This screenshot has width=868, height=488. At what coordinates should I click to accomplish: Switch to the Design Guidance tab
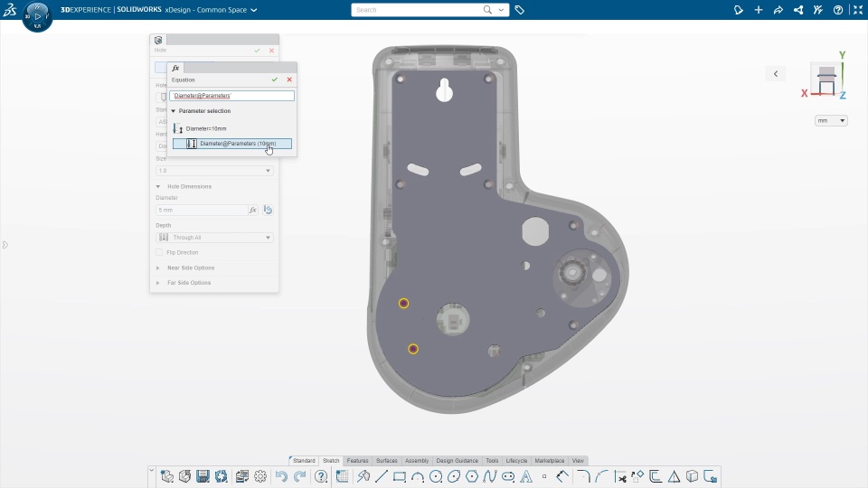(458, 461)
